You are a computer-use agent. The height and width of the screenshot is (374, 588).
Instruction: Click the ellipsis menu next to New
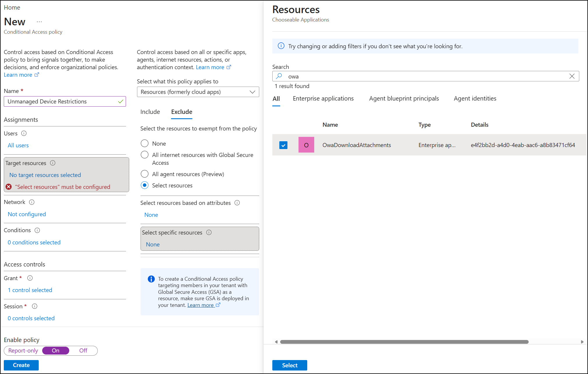click(x=39, y=22)
